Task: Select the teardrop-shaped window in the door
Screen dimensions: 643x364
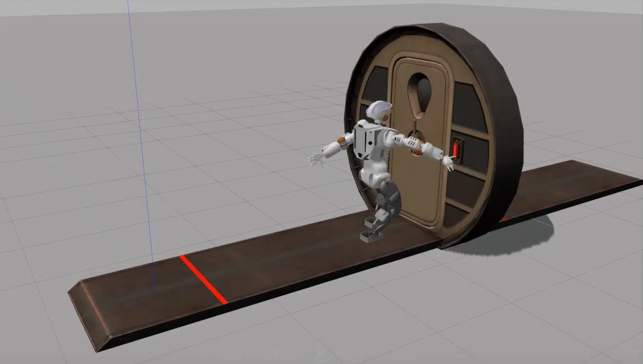Action: (420, 92)
